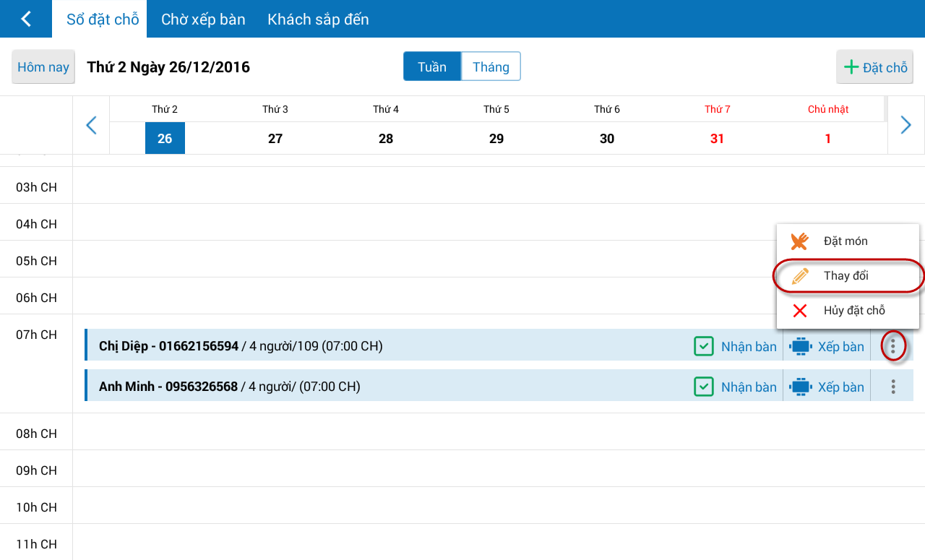The height and width of the screenshot is (560, 925).
Task: Click Nhận bàn for Chị Diệp booking
Action: coord(736,347)
